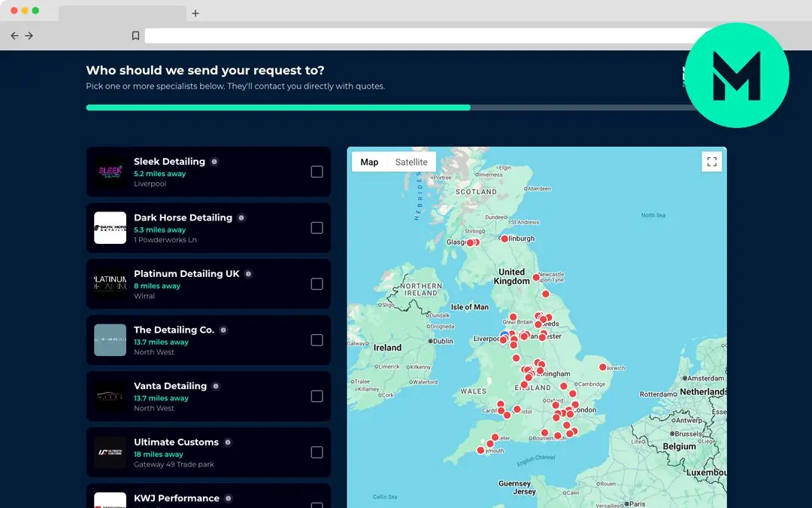The image size is (812, 508).
Task: Click the Sleek Detailing info icon
Action: (215, 161)
